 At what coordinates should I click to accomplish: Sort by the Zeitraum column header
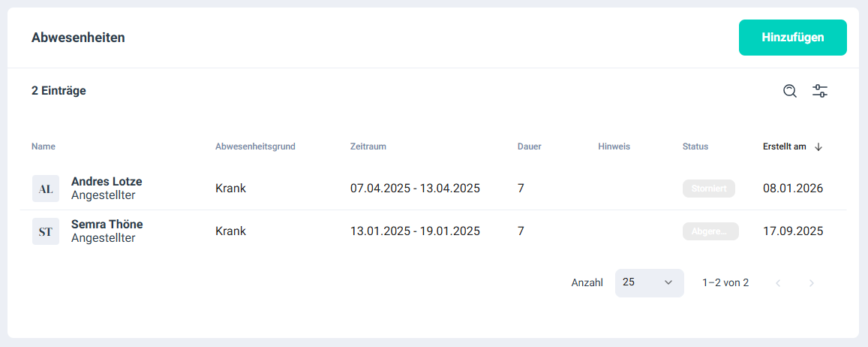point(368,146)
